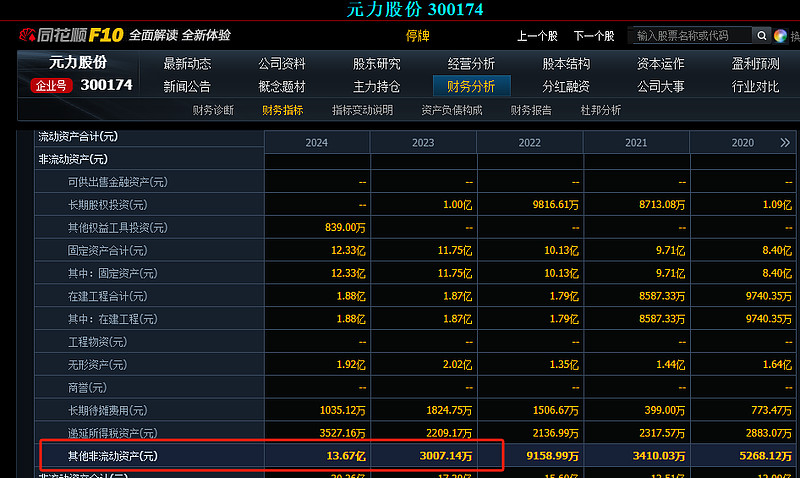Go to 下一个股
Image resolution: width=800 pixels, height=478 pixels.
(x=593, y=36)
